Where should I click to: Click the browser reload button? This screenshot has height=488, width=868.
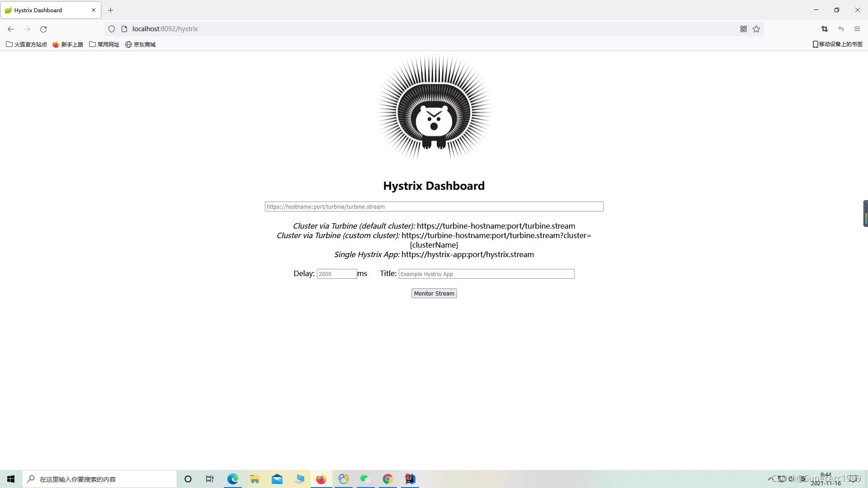tap(43, 29)
